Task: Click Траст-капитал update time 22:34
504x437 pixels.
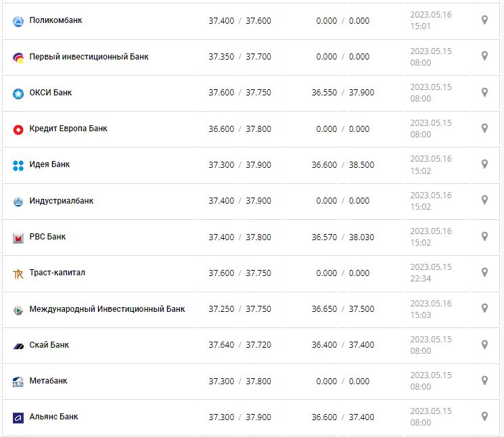Action: pos(420,278)
